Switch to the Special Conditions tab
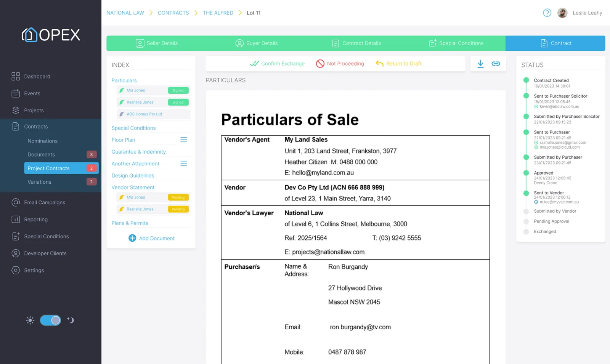This screenshot has height=364, width=610. (456, 43)
